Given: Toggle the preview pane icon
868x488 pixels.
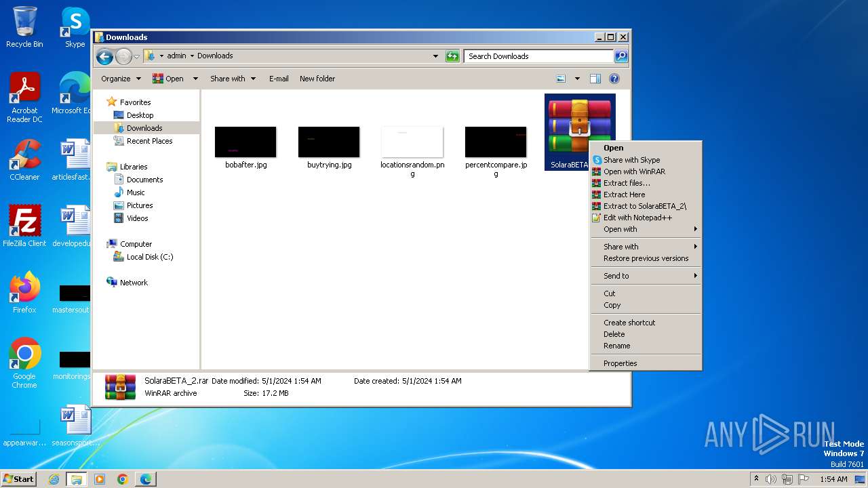Looking at the screenshot, I should (x=595, y=79).
